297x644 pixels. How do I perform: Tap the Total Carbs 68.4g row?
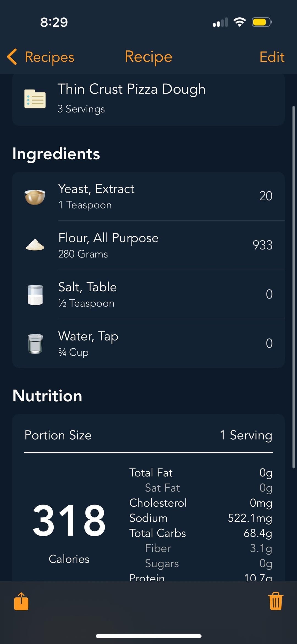tap(200, 533)
